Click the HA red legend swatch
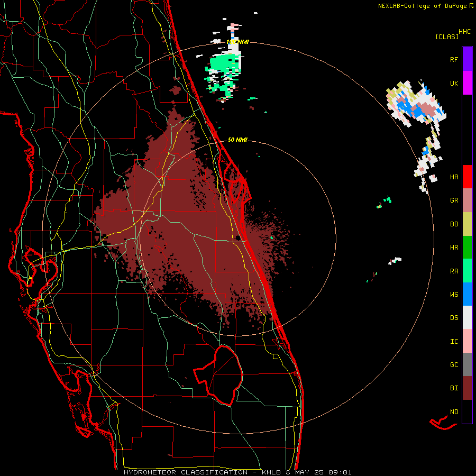The width and height of the screenshot is (476, 476). pos(467,177)
